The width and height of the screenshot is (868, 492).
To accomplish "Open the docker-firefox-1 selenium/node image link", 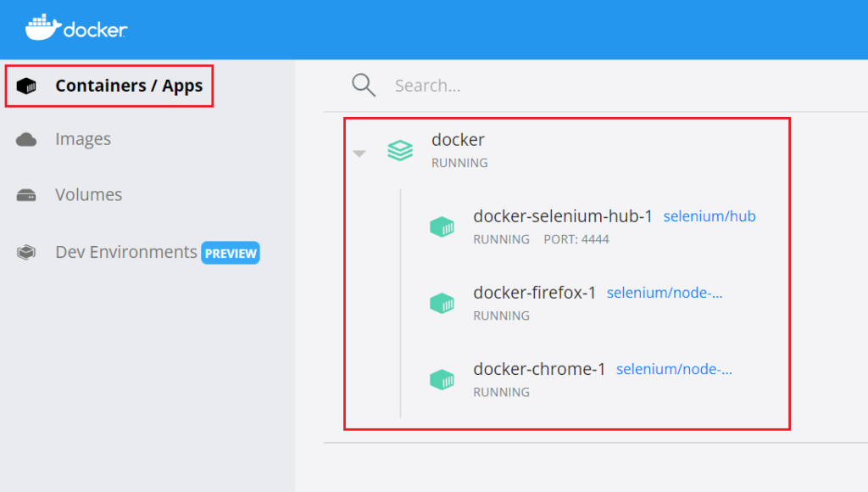I will click(665, 293).
